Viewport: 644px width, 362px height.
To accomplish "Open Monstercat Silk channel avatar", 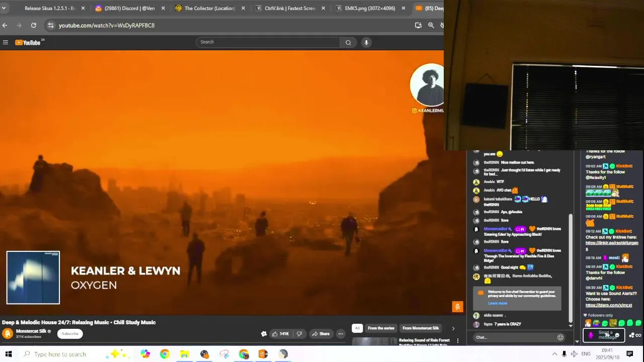I will 8,333.
